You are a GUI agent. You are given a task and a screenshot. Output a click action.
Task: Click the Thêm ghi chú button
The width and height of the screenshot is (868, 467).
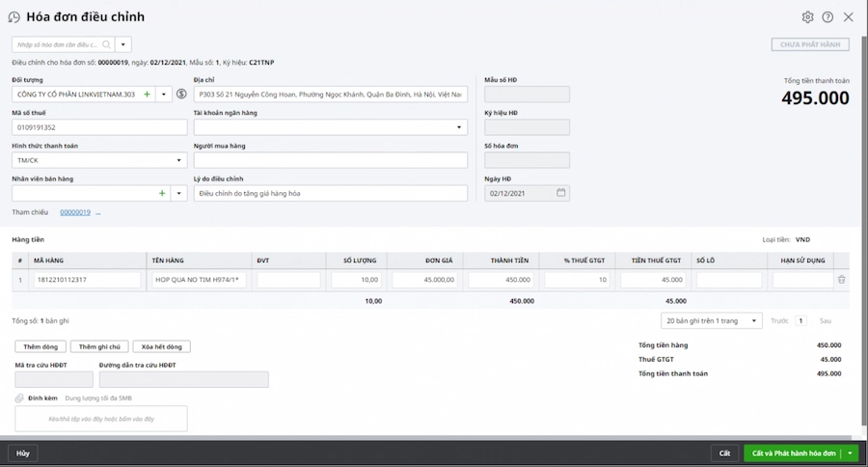[99, 346]
